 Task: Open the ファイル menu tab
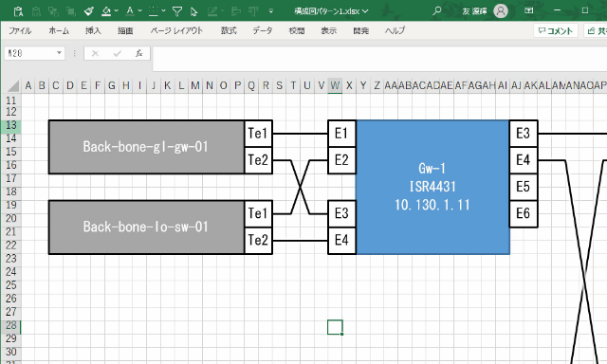click(20, 30)
